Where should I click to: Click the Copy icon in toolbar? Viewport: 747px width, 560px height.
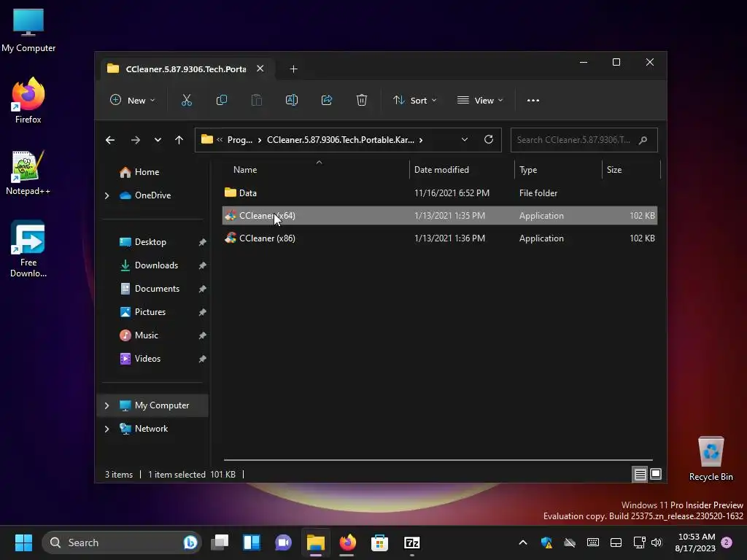point(222,100)
